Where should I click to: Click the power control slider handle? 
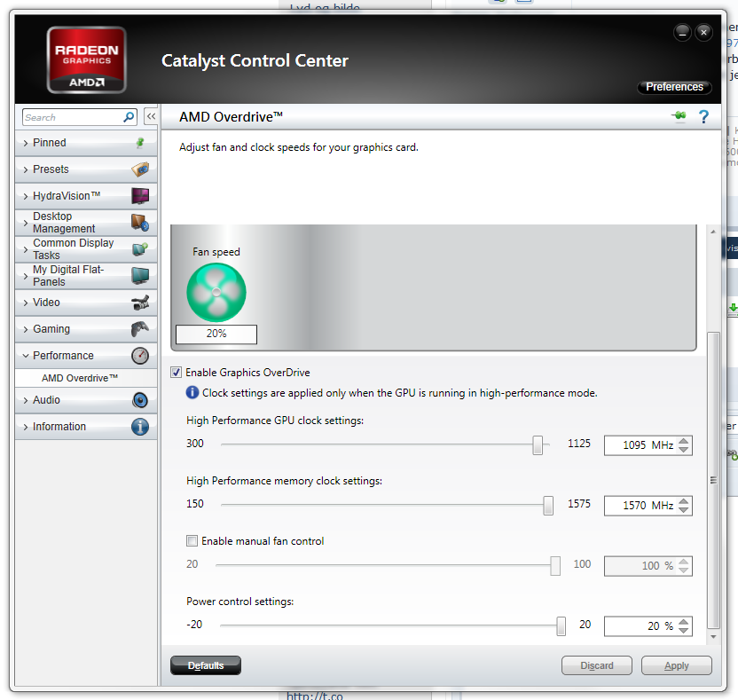[x=561, y=625]
